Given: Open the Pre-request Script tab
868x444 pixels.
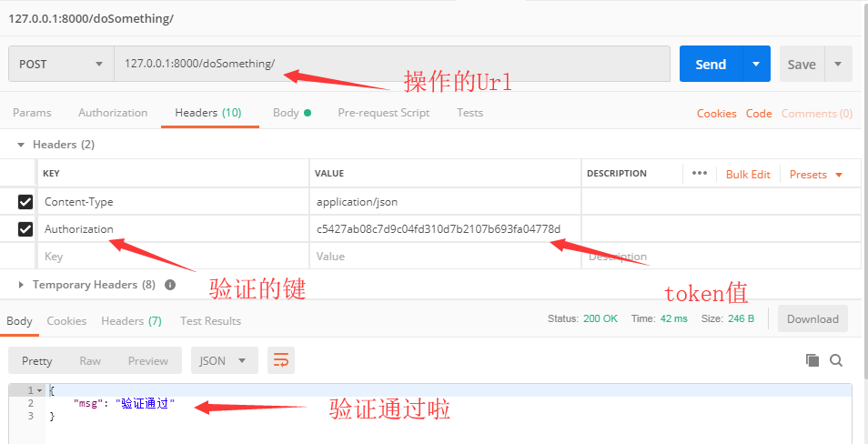Looking at the screenshot, I should point(384,113).
